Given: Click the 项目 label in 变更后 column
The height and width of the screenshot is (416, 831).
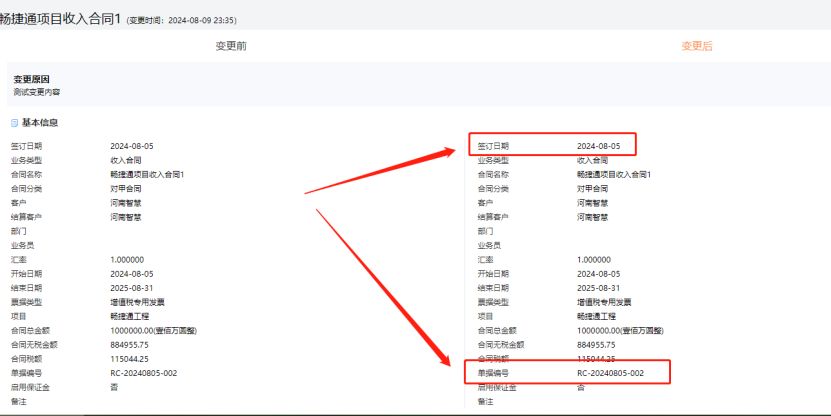Looking at the screenshot, I should (485, 316).
